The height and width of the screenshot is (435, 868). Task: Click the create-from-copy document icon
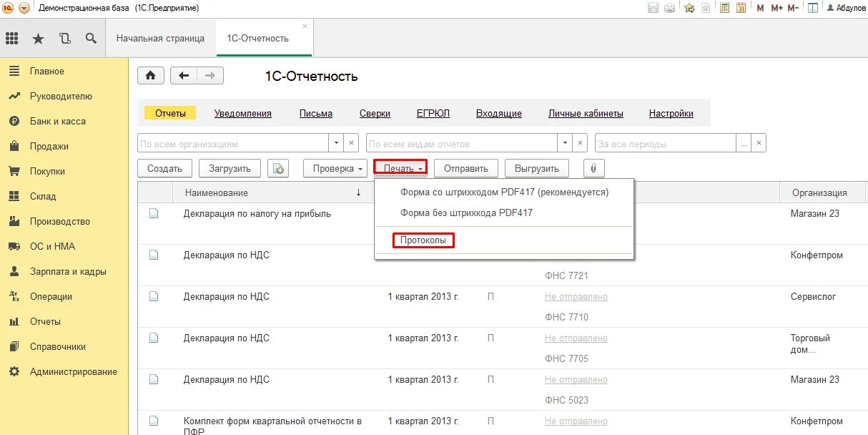click(278, 169)
